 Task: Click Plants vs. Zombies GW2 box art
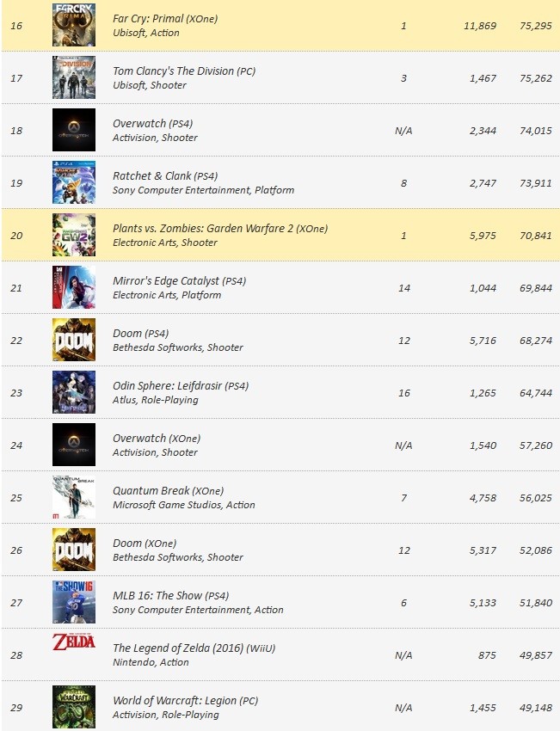pyautogui.click(x=74, y=235)
